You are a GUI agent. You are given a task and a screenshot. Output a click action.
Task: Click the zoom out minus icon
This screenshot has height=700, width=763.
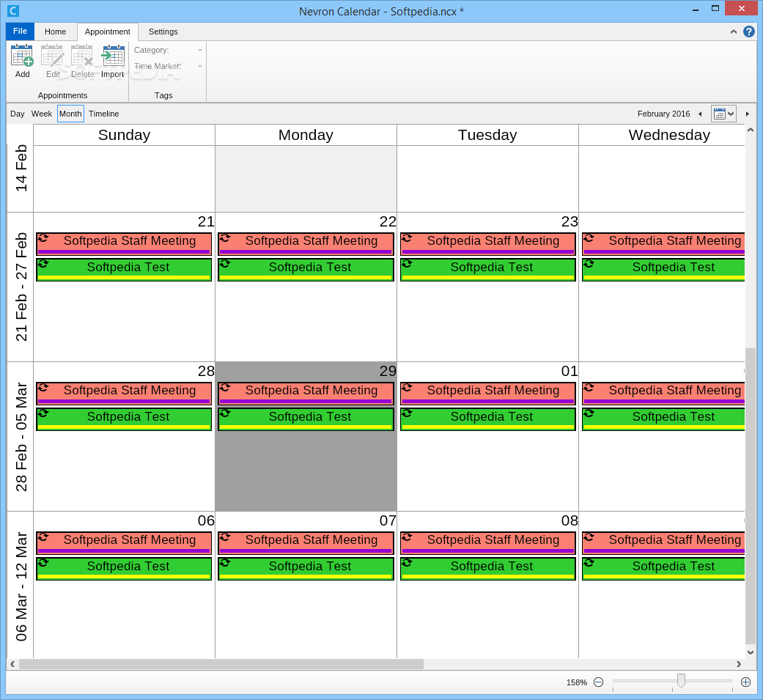(599, 682)
